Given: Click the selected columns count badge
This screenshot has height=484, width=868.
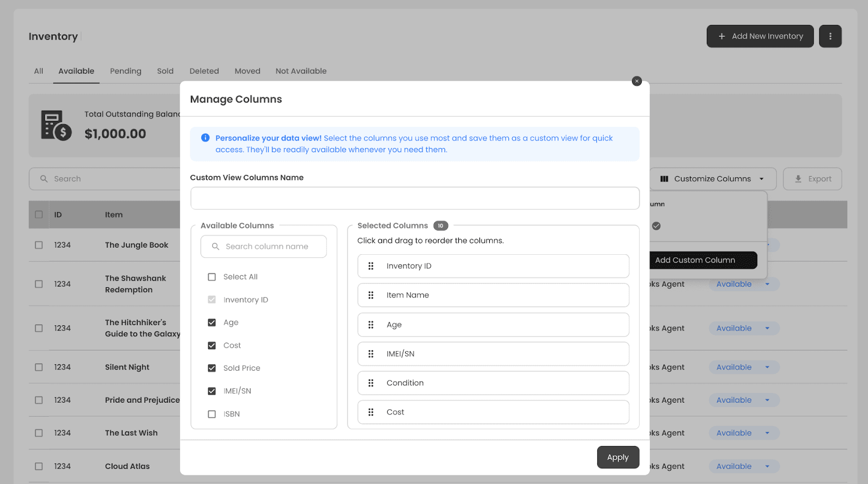Looking at the screenshot, I should tap(441, 225).
